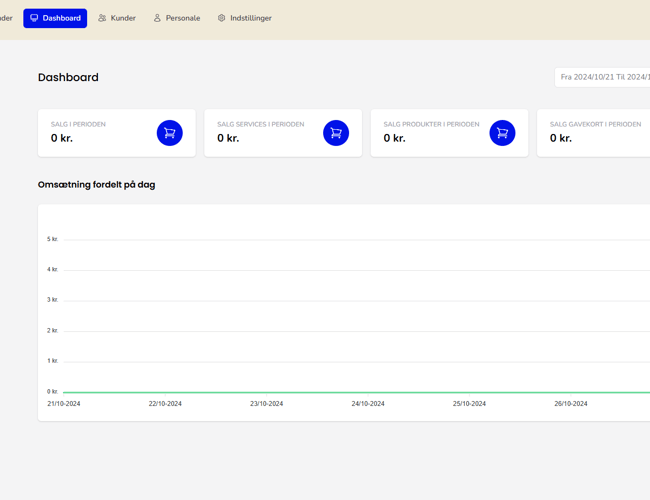Viewport: 650px width, 500px height.
Task: Open Indstillinger settings menu
Action: [245, 18]
